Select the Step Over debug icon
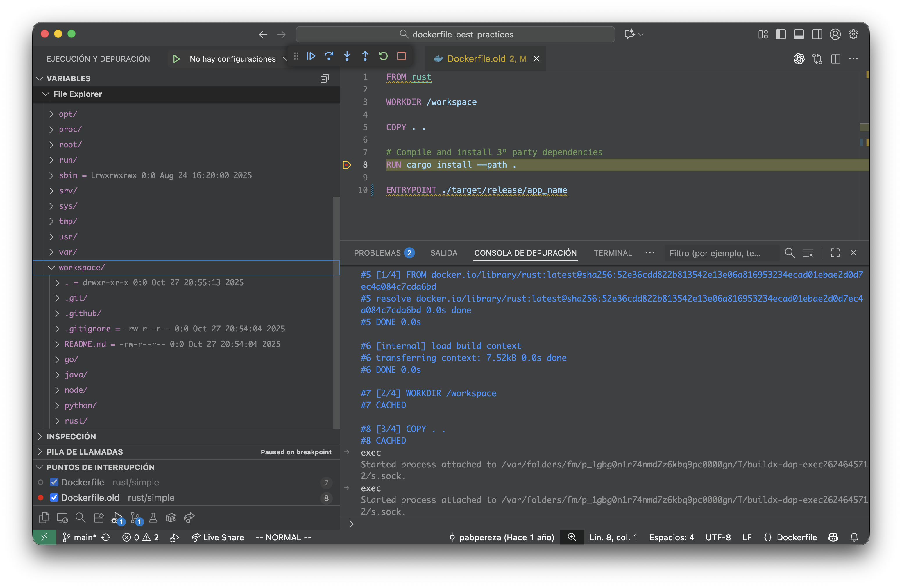This screenshot has height=588, width=902. [329, 56]
